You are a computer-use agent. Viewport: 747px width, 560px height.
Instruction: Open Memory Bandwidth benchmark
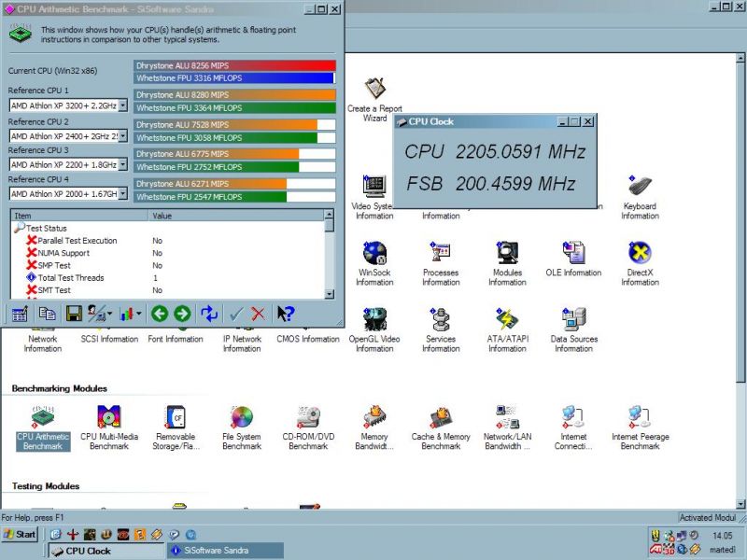pos(374,427)
